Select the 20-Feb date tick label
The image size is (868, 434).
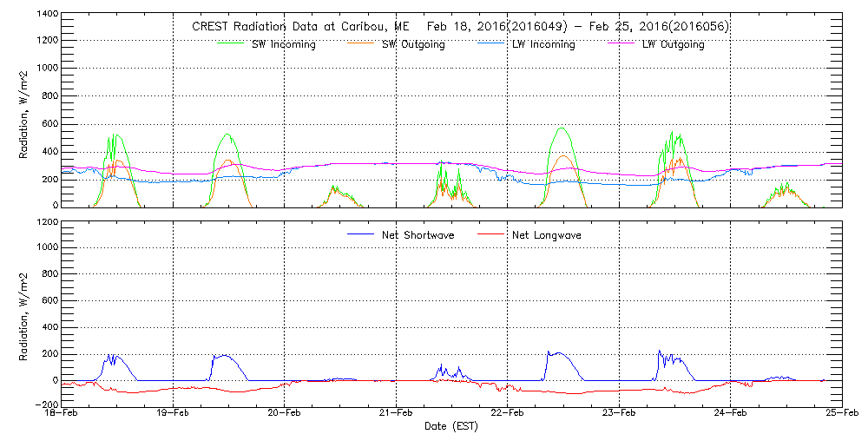[x=285, y=414]
